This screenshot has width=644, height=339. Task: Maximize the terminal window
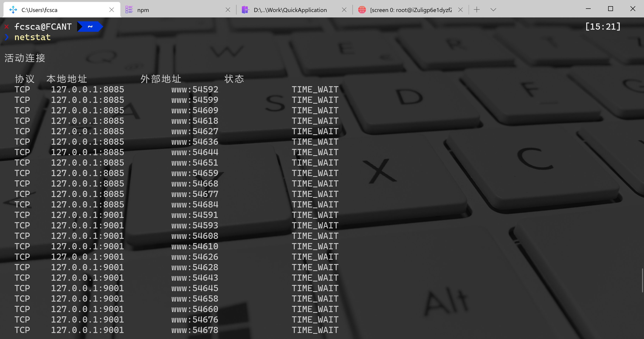click(610, 9)
